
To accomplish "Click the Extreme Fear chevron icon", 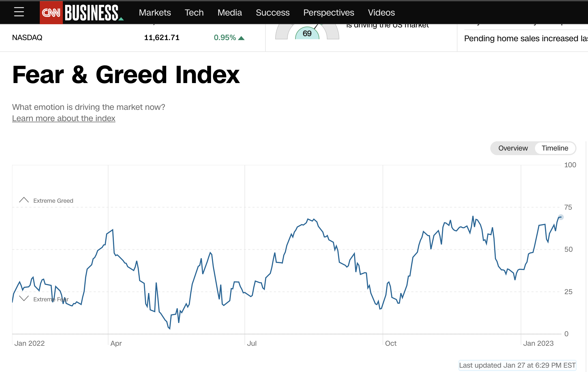I will pyautogui.click(x=24, y=298).
